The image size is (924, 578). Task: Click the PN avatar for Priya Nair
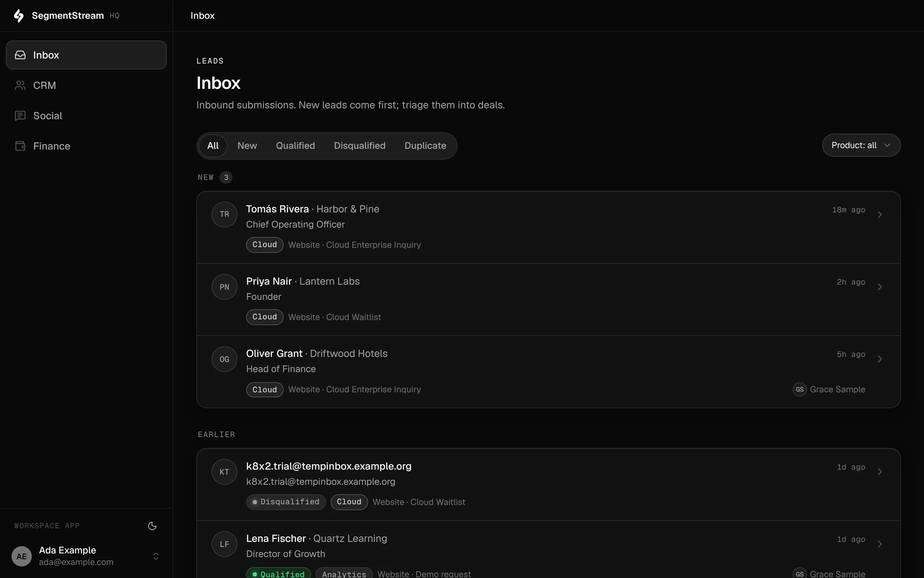point(225,287)
